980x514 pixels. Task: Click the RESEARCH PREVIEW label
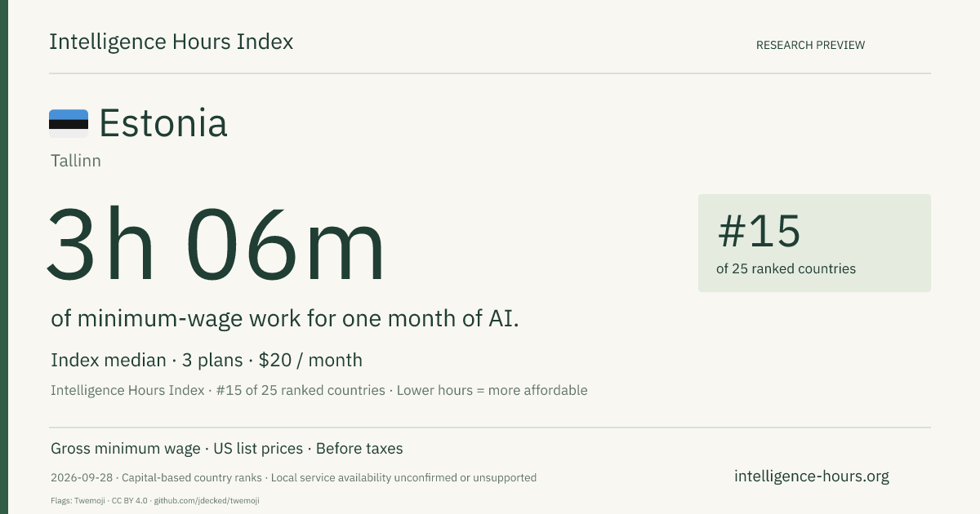(810, 45)
